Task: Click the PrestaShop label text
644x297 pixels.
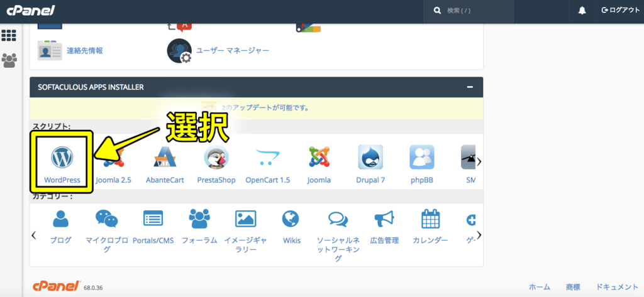Action: (216, 180)
